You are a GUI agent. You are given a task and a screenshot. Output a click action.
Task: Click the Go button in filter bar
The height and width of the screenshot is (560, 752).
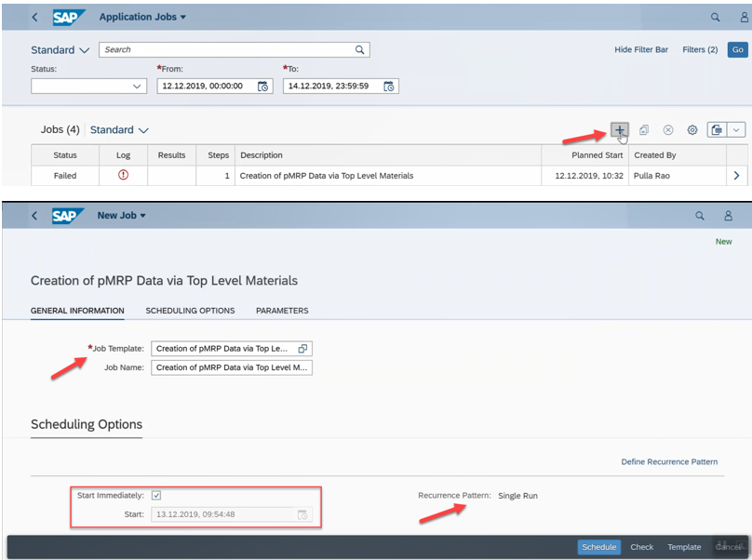[x=737, y=49]
